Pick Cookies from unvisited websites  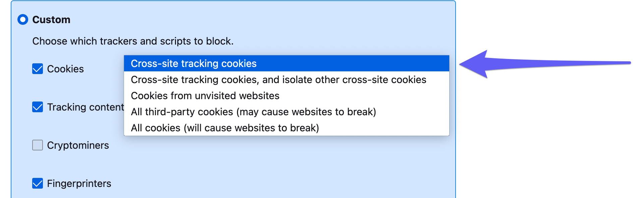click(205, 96)
